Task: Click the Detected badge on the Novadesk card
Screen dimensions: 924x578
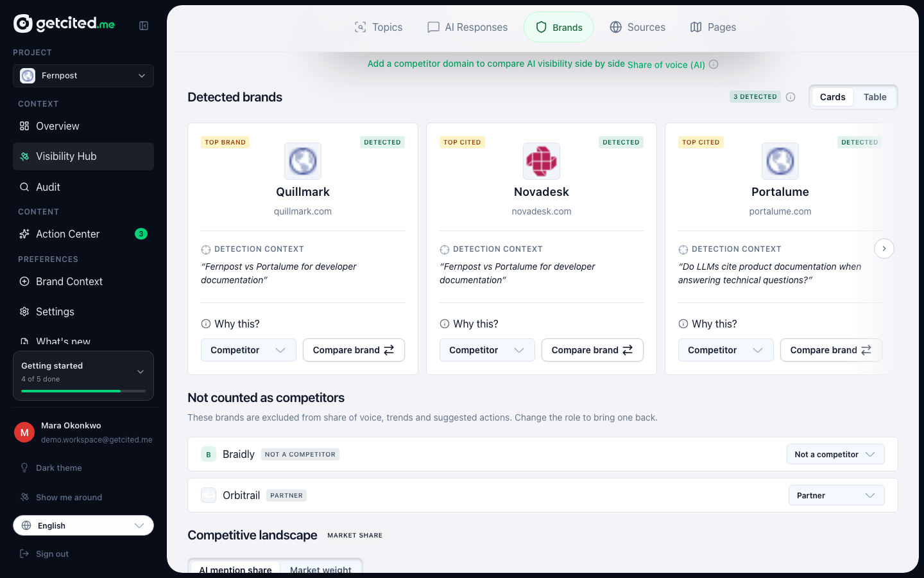Action: tap(621, 142)
